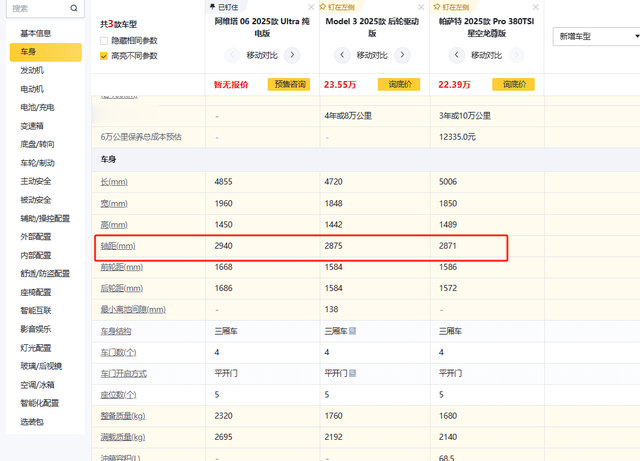Viewport: 640px width, 461px height.
Task: Pin 帕萨特 column to left
Action: pyautogui.click(x=437, y=7)
